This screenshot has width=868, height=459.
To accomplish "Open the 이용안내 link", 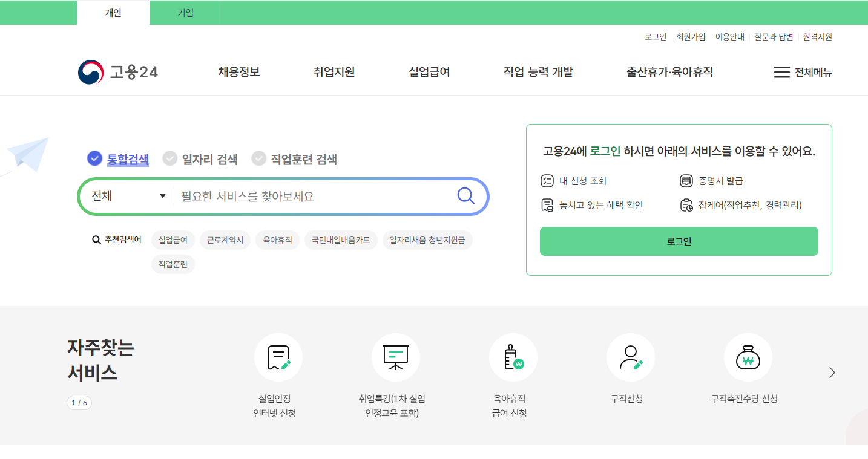I will pos(730,37).
